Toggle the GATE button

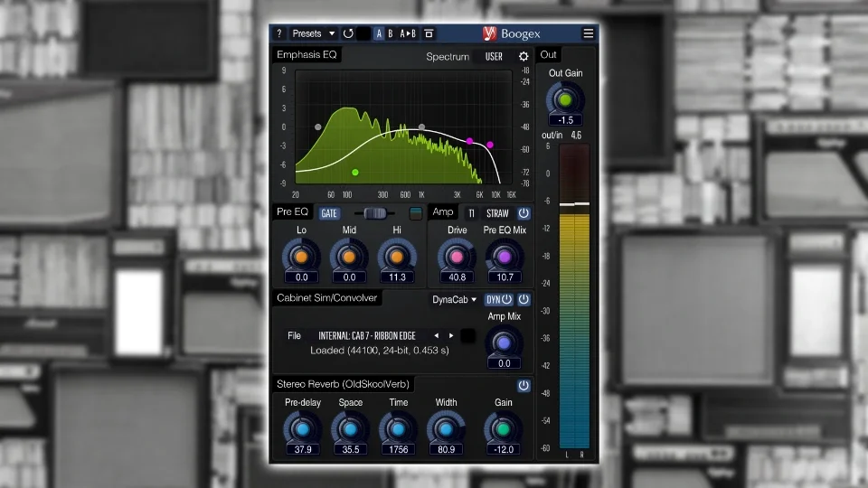click(x=329, y=213)
